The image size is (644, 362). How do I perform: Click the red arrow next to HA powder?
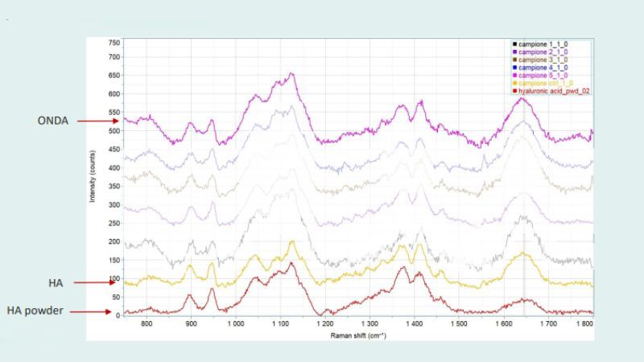(x=90, y=312)
